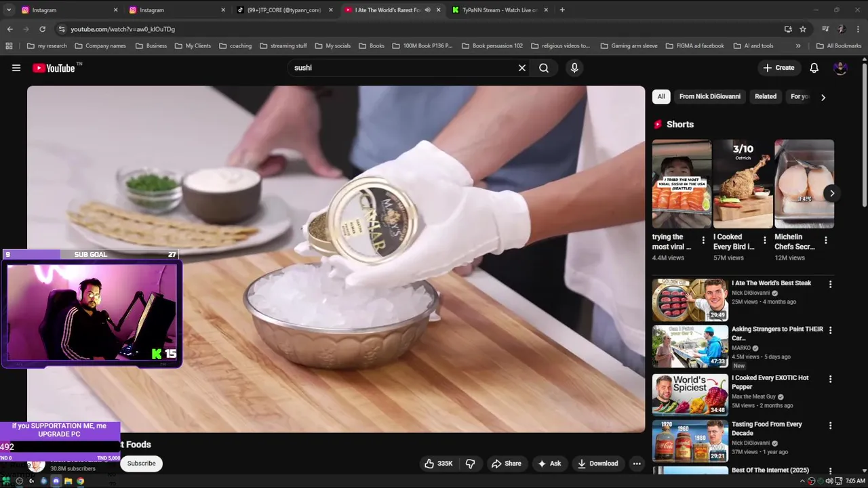
Task: Open Chrome from the taskbar
Action: click(x=80, y=481)
